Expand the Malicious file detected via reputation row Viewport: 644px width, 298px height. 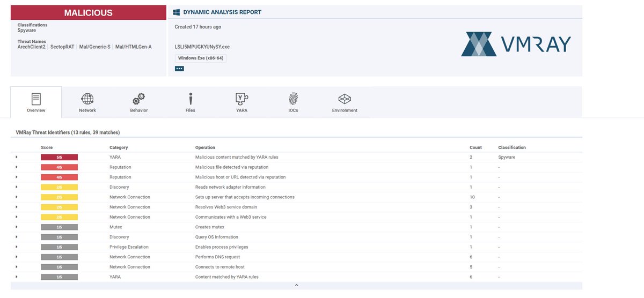(17, 167)
